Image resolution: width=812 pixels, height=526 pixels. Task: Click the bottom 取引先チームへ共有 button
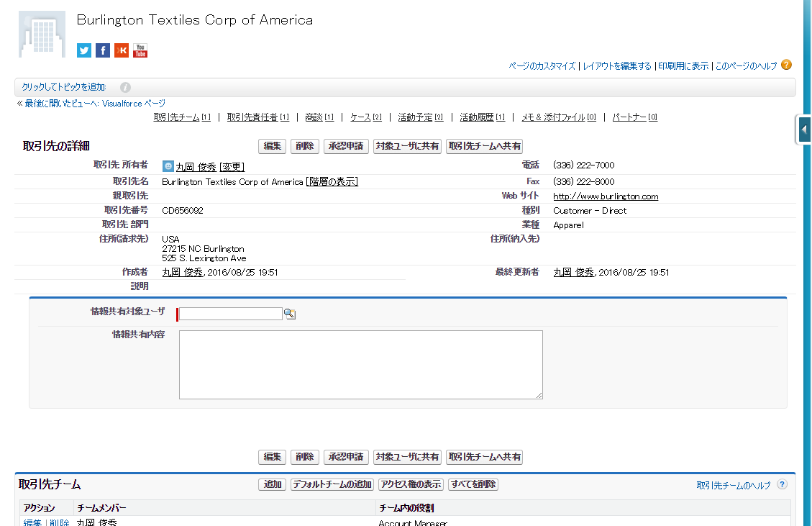coord(484,457)
